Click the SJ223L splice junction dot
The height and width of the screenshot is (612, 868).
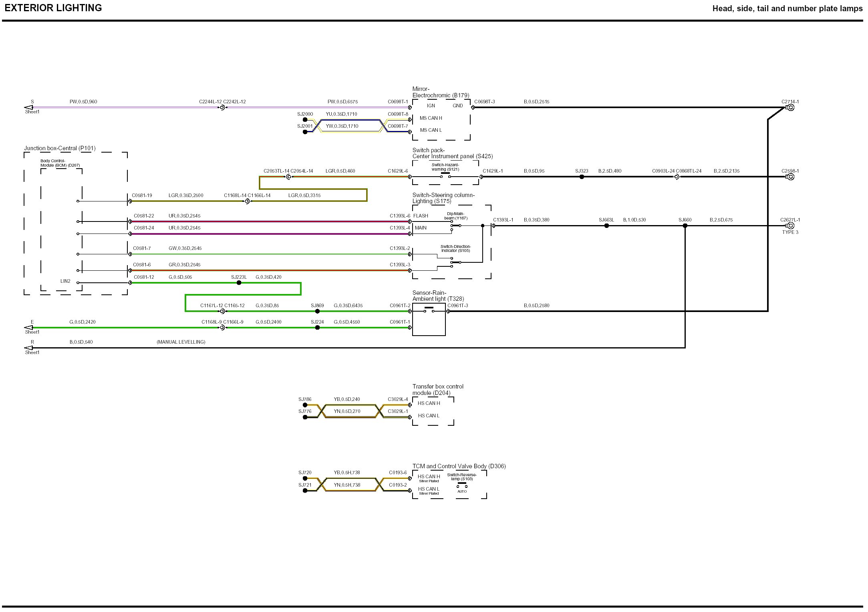pyautogui.click(x=239, y=283)
